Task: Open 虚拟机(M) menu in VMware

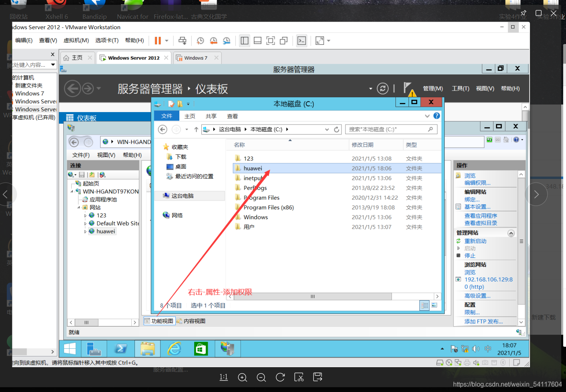Action: pyautogui.click(x=76, y=40)
